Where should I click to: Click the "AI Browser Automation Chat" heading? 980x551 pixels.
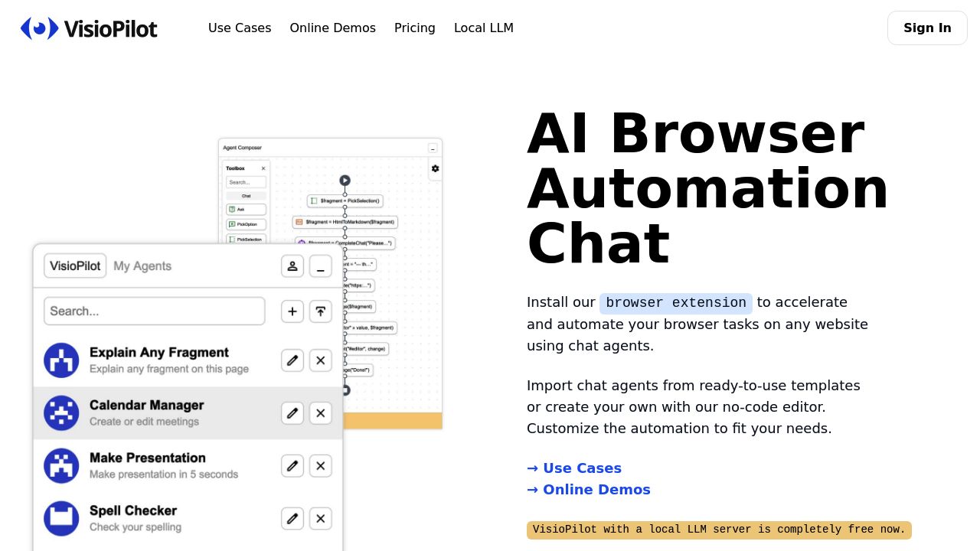(x=707, y=189)
